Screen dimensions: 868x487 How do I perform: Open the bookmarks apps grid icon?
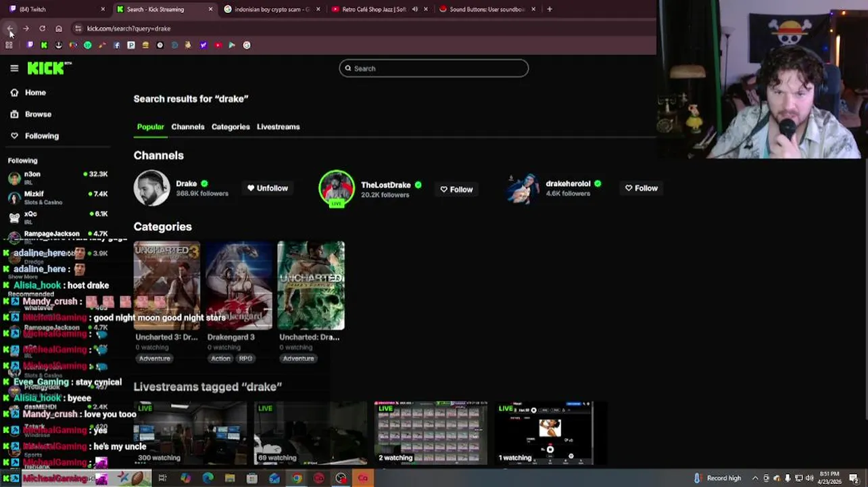(x=9, y=45)
